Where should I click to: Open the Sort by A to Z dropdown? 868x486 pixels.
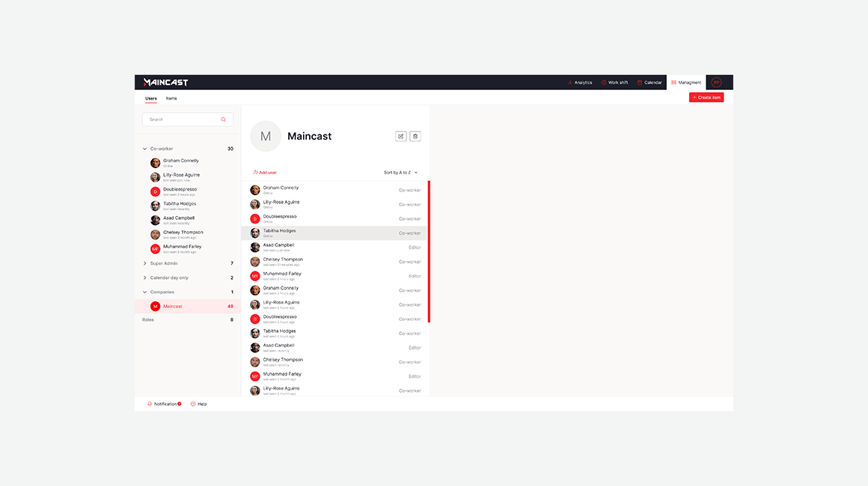[x=400, y=173]
